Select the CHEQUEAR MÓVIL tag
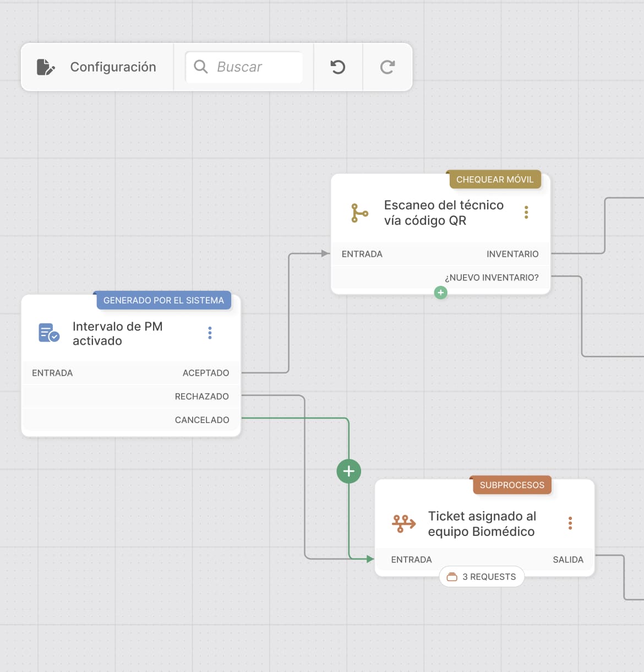Image resolution: width=644 pixels, height=672 pixels. point(495,179)
